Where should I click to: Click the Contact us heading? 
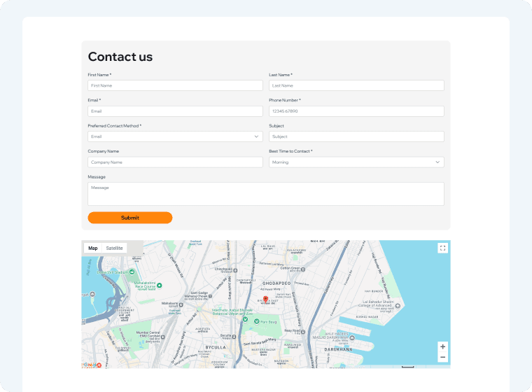pyautogui.click(x=120, y=57)
